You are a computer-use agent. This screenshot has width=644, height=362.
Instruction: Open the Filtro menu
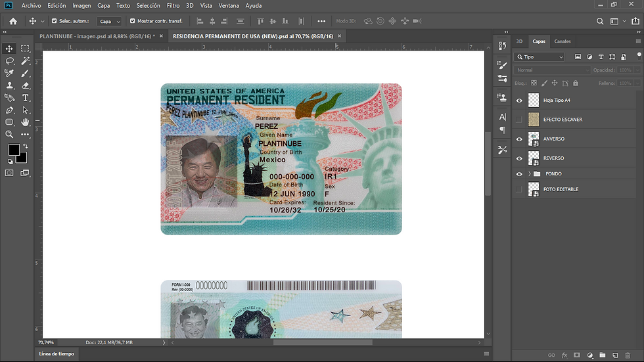pyautogui.click(x=173, y=6)
